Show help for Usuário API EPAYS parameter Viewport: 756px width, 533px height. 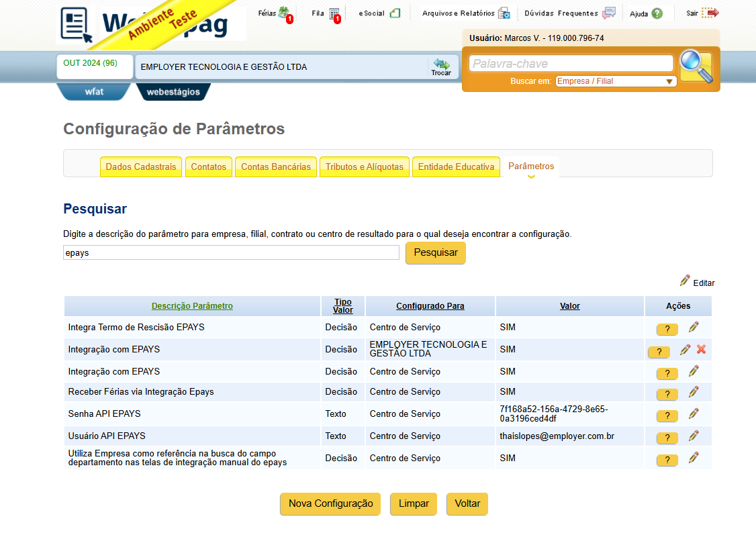667,438
